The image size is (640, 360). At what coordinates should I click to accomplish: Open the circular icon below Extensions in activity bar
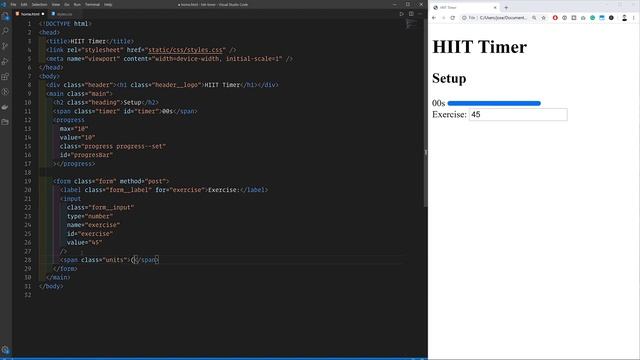tap(5, 92)
